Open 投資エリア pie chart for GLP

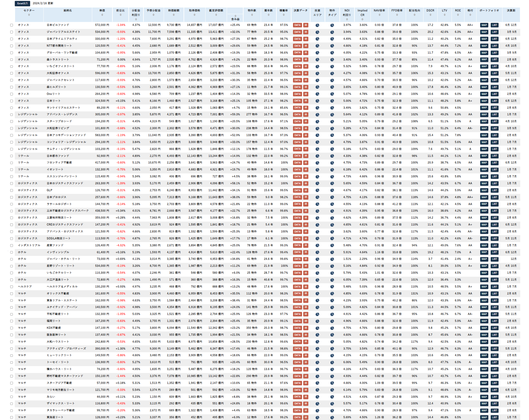point(317,190)
